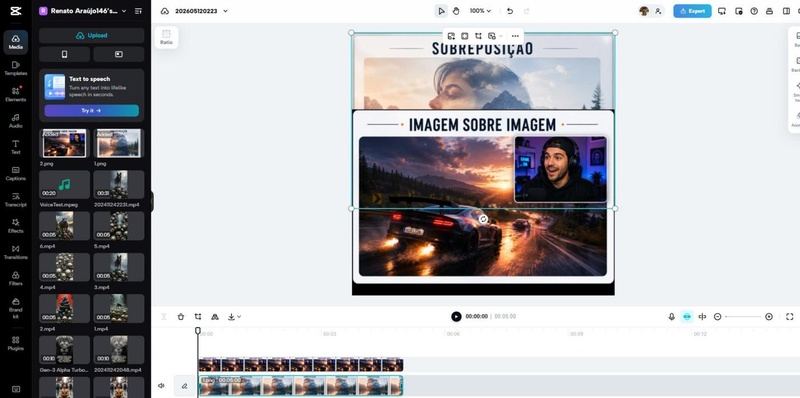Select the 1.png media thumbnail
800x398 pixels.
coord(118,143)
